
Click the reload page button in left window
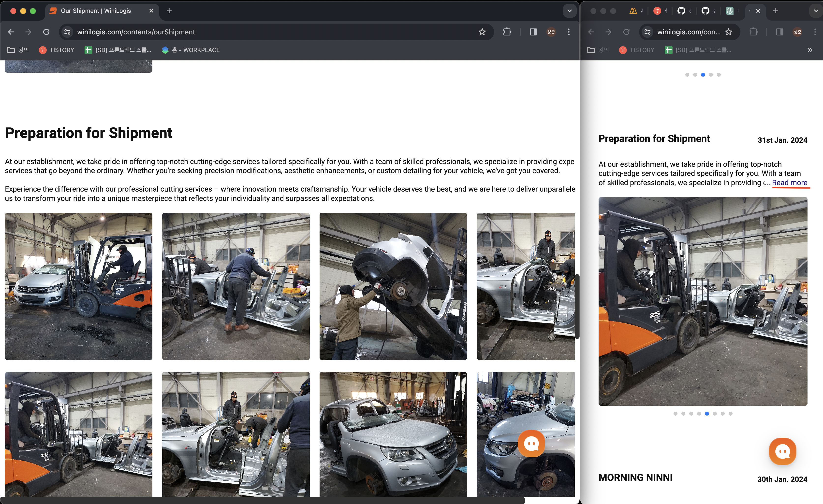pyautogui.click(x=46, y=32)
